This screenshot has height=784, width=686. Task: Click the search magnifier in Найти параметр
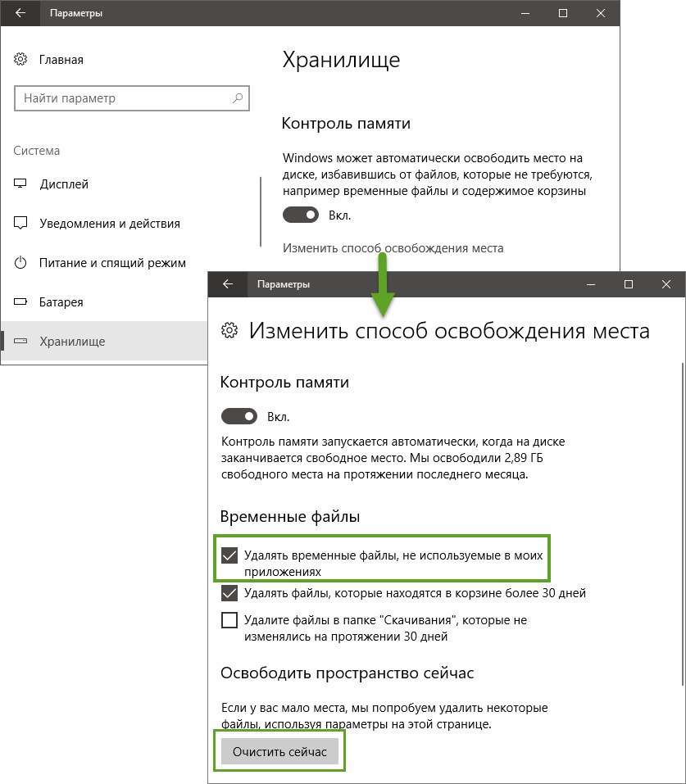pyautogui.click(x=238, y=98)
